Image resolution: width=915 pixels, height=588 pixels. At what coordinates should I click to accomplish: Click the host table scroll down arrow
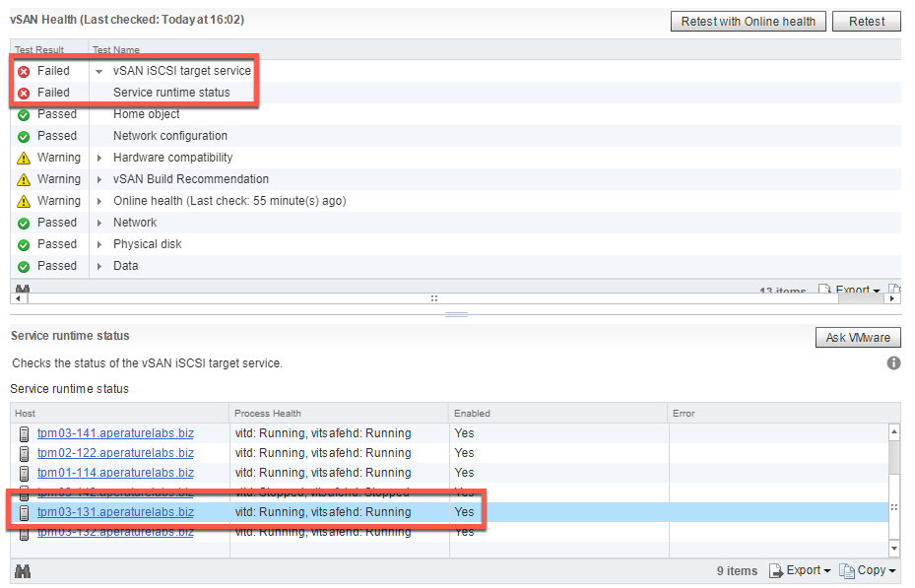pyautogui.click(x=893, y=548)
